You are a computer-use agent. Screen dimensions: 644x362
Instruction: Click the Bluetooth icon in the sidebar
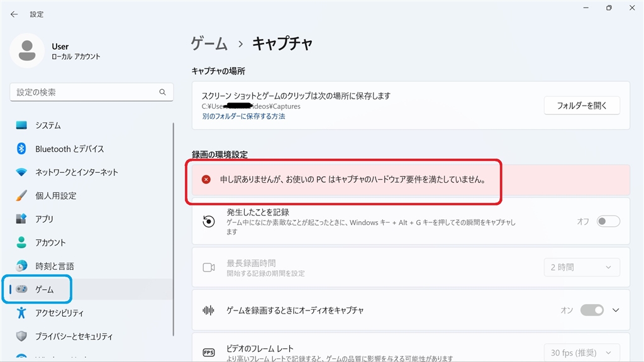tap(21, 148)
